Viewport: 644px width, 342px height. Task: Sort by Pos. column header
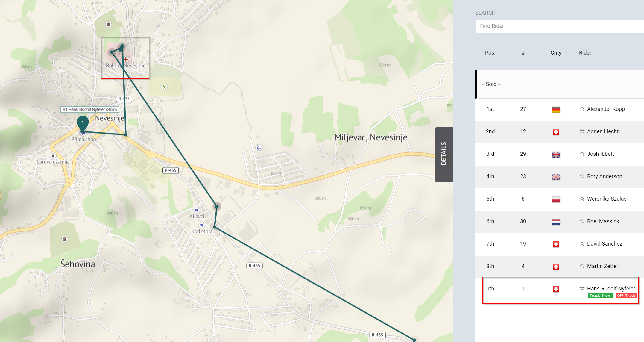point(490,53)
